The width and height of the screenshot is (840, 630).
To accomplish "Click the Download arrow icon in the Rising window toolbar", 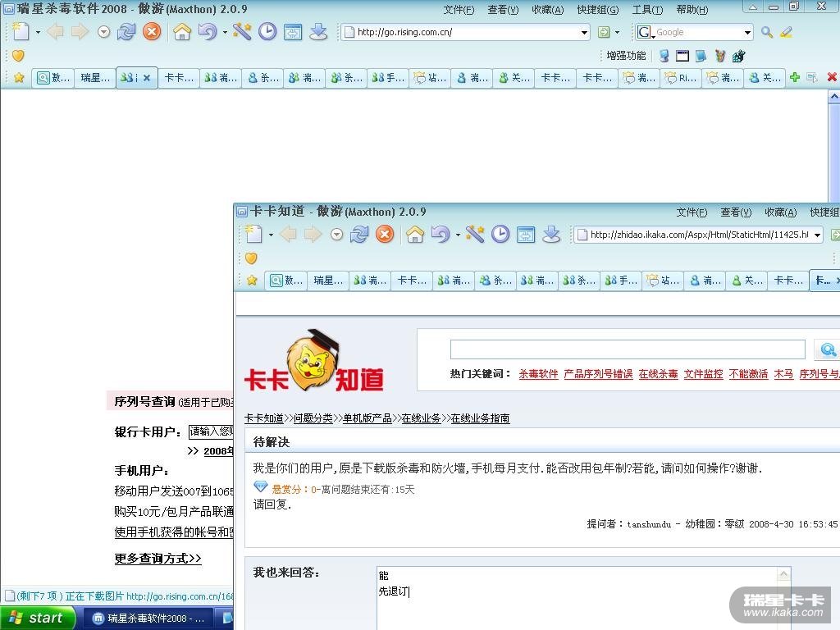I will coord(318,32).
